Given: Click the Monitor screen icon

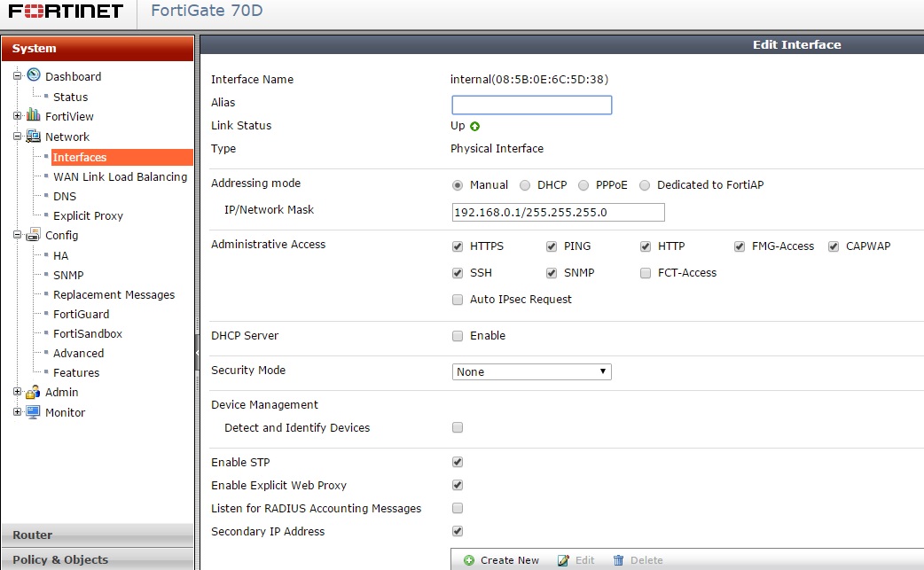Looking at the screenshot, I should tap(34, 411).
